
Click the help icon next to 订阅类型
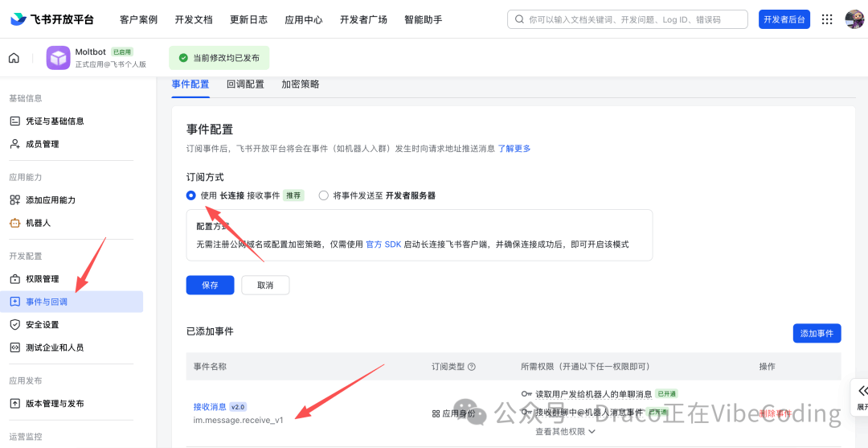click(472, 367)
